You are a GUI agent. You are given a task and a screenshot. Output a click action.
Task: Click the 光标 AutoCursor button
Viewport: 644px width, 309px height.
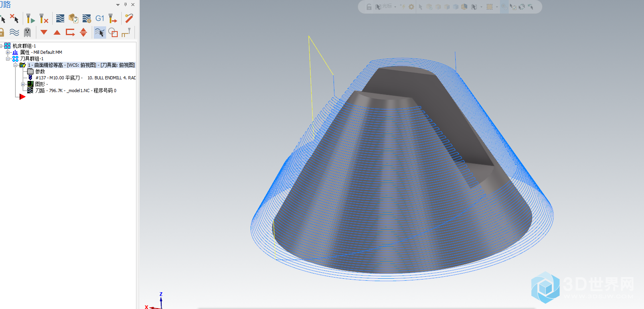click(x=383, y=7)
